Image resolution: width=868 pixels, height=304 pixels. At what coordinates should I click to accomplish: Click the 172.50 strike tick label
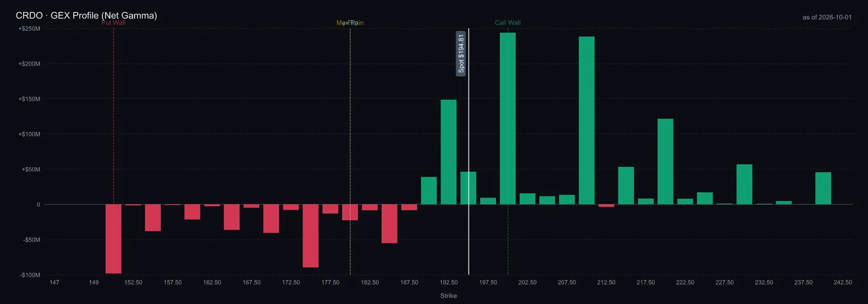point(291,282)
